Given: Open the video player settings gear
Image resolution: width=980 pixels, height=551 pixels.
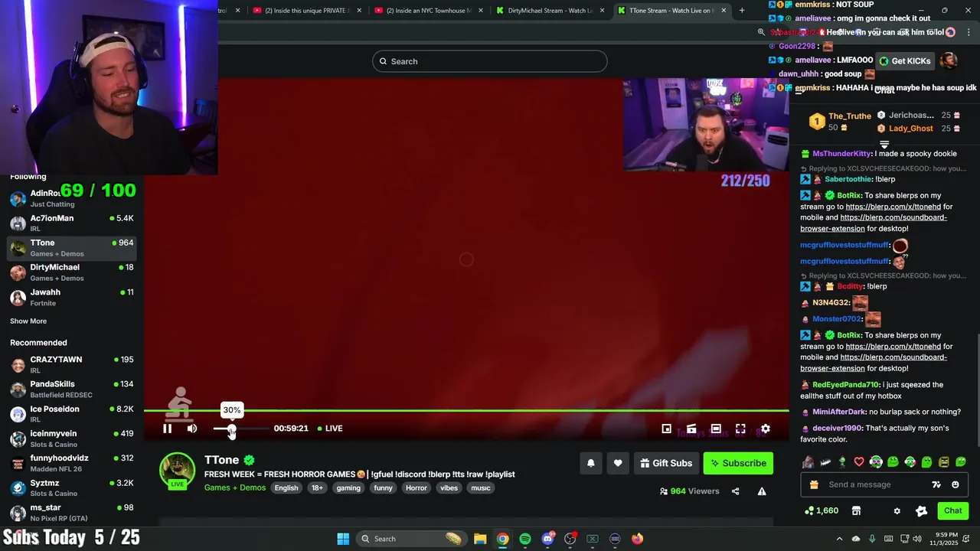Looking at the screenshot, I should click(765, 429).
